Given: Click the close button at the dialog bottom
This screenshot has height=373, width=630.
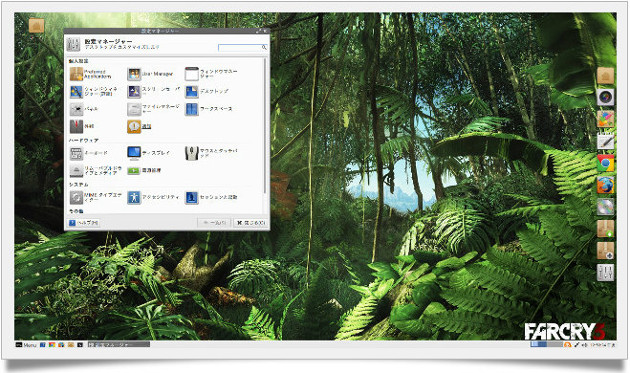Looking at the screenshot, I should point(251,223).
